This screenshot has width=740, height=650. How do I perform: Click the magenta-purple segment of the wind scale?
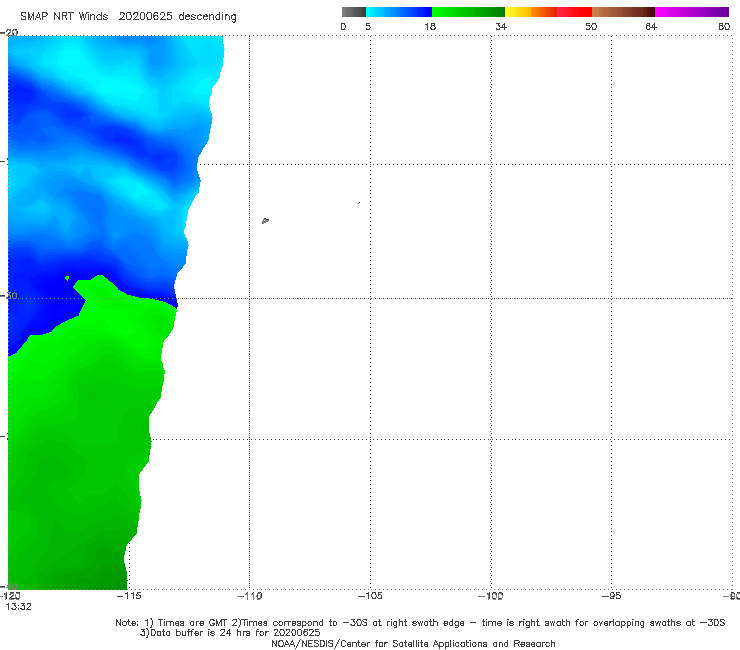point(692,12)
